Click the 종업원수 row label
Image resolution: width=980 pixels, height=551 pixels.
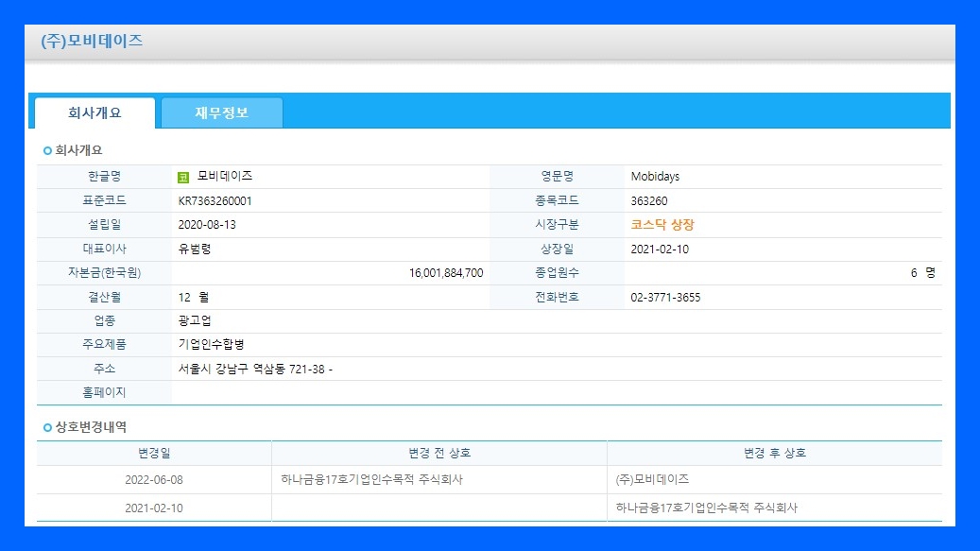pos(557,273)
